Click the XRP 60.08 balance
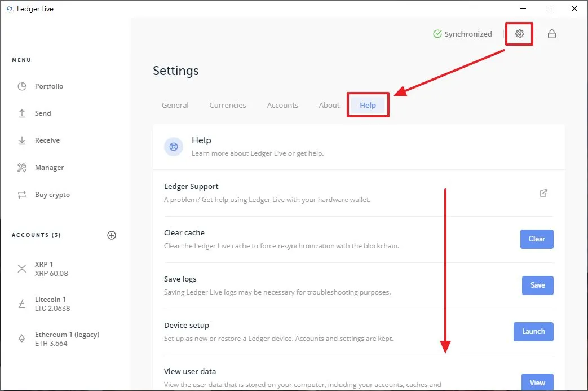Screen dimensions: 588x391 tap(51, 273)
